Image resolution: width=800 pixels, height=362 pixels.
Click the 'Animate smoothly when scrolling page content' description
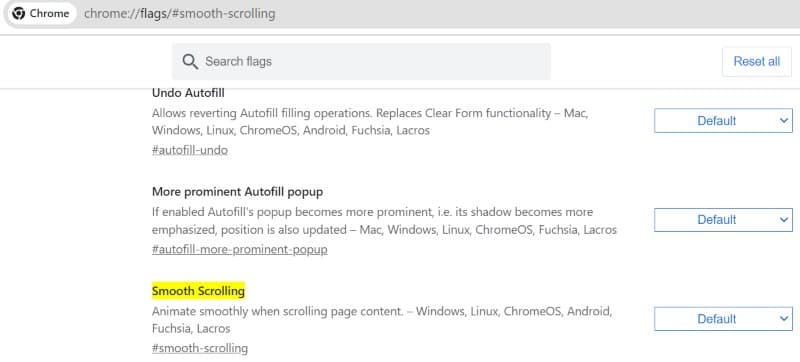(x=382, y=320)
